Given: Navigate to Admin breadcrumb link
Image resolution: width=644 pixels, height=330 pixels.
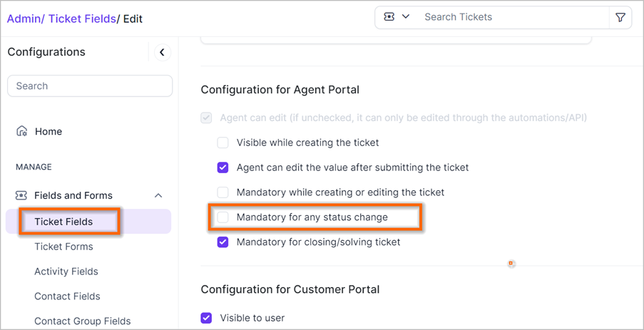Looking at the screenshot, I should tap(25, 19).
